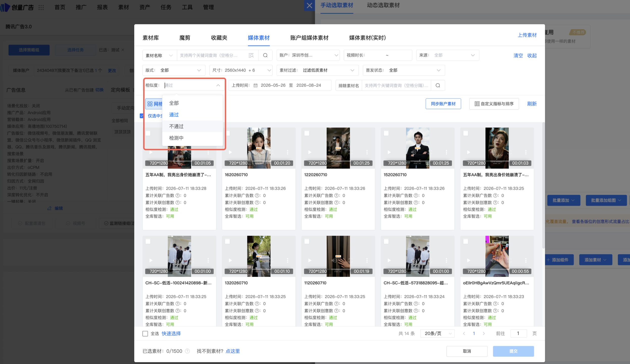
Task: Play the video on card 1520260710
Action: click(389, 152)
